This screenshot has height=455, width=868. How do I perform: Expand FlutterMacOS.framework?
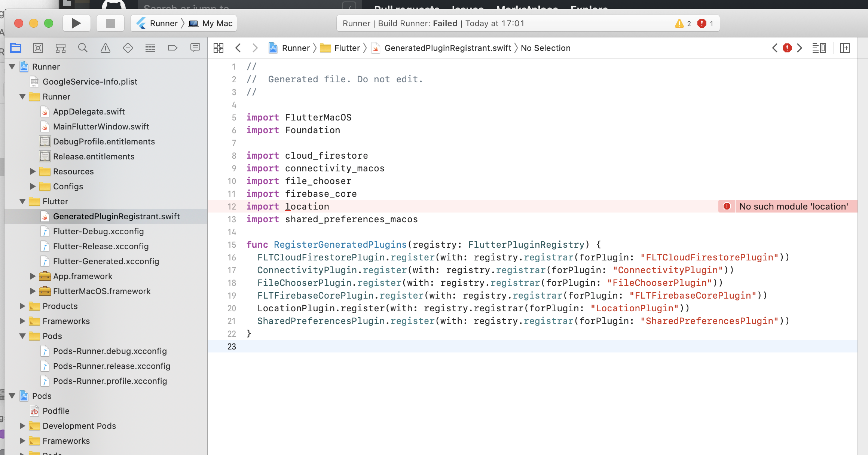coord(33,291)
